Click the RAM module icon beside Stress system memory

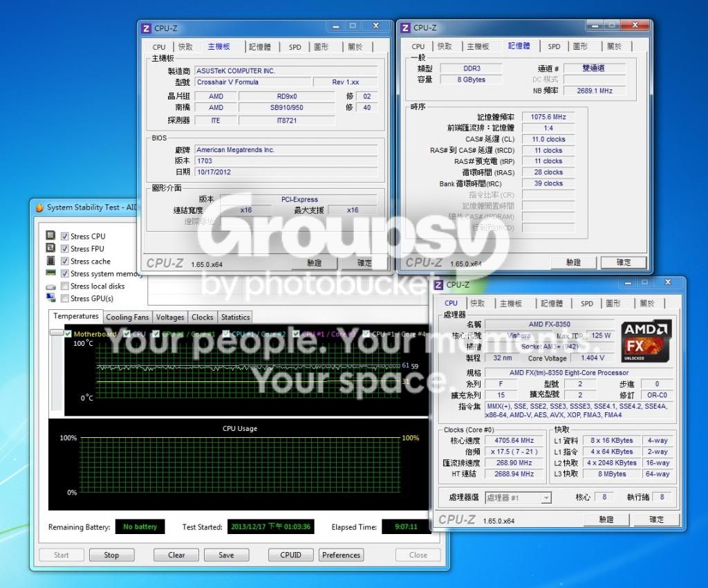(x=50, y=273)
